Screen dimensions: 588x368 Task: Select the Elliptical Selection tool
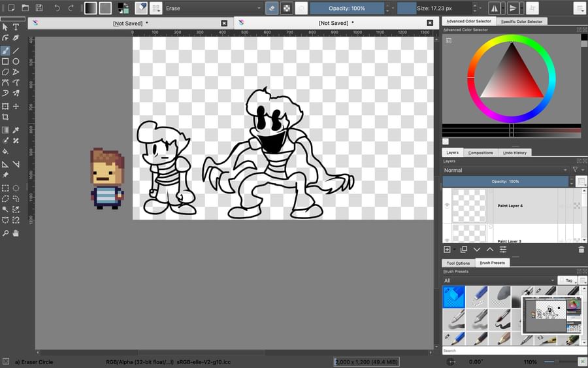pos(16,188)
